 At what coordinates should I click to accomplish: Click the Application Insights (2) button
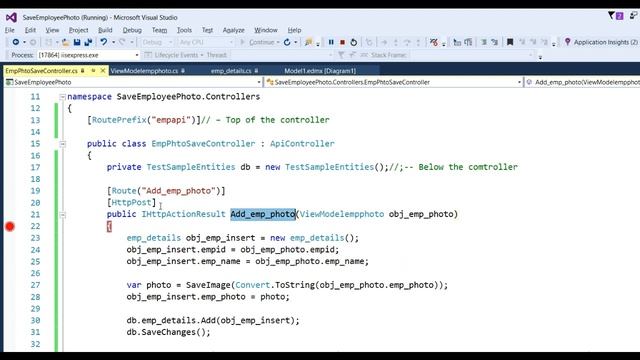(601, 42)
